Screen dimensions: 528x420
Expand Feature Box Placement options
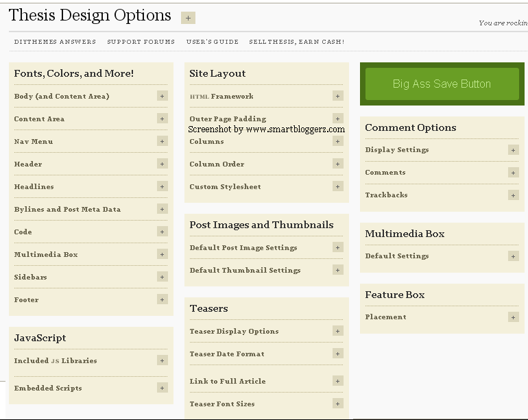[x=513, y=317]
